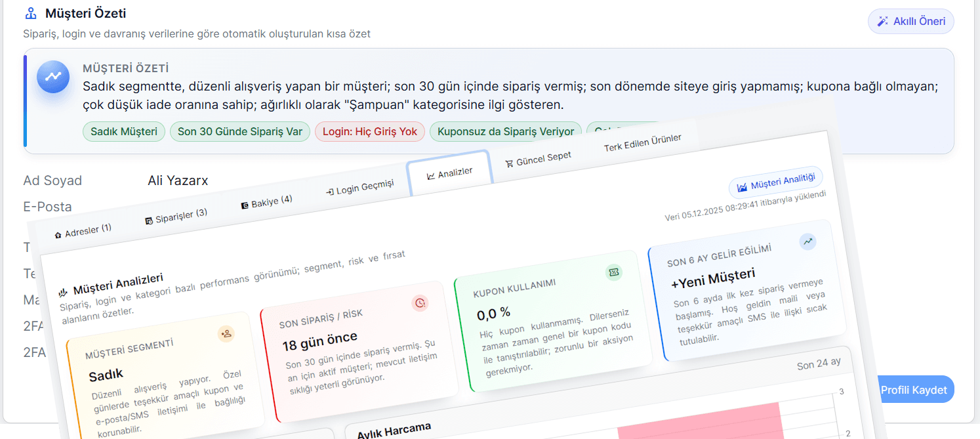Click the Müşteri Analizleri heading
The image size is (980, 439).
point(118,283)
